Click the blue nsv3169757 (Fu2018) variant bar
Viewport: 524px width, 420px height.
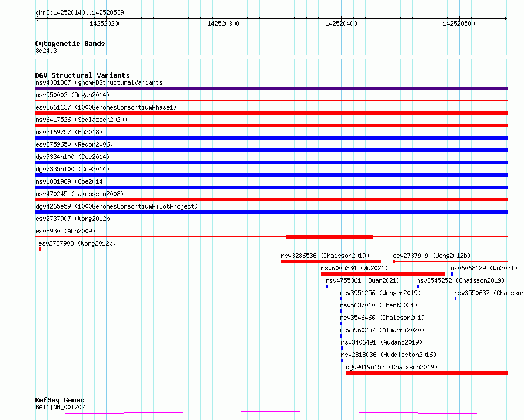click(x=271, y=138)
